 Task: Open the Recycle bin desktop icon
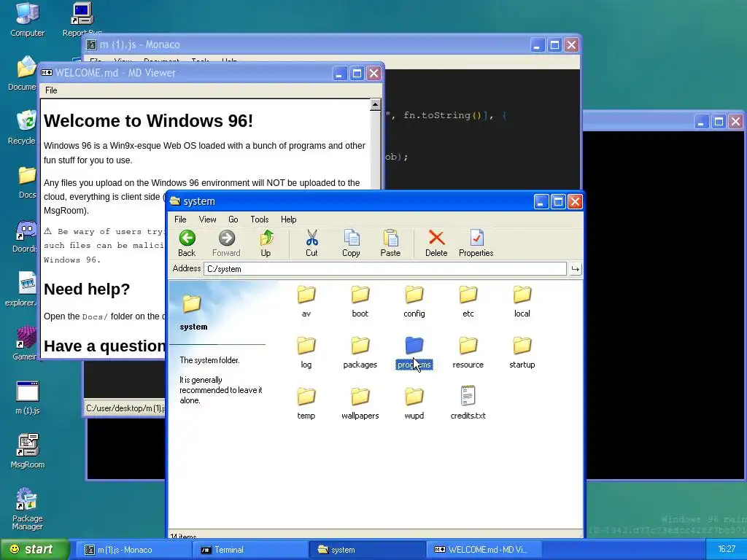pyautogui.click(x=24, y=127)
